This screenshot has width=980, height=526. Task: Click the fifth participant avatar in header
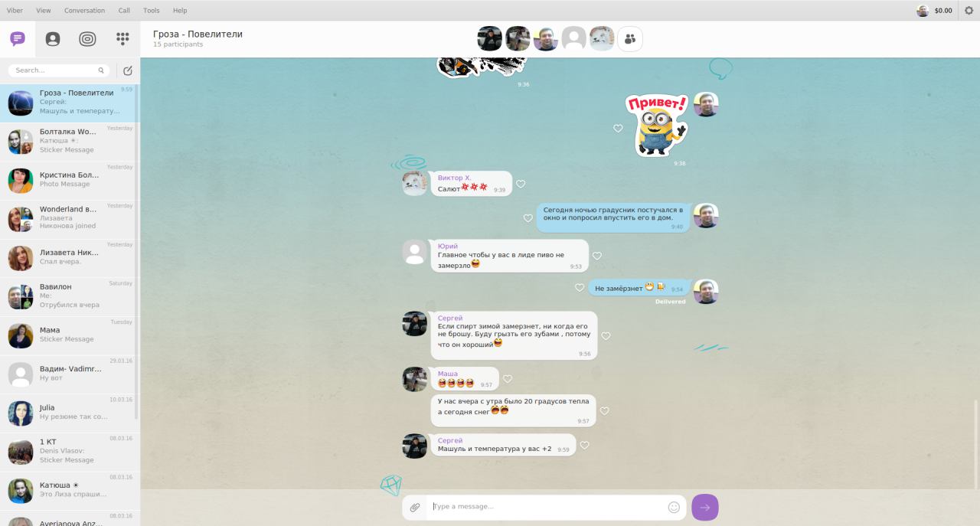pyautogui.click(x=602, y=39)
